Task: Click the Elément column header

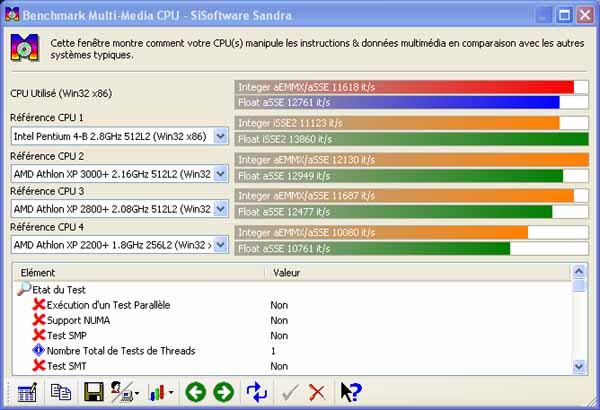Action: click(x=139, y=273)
